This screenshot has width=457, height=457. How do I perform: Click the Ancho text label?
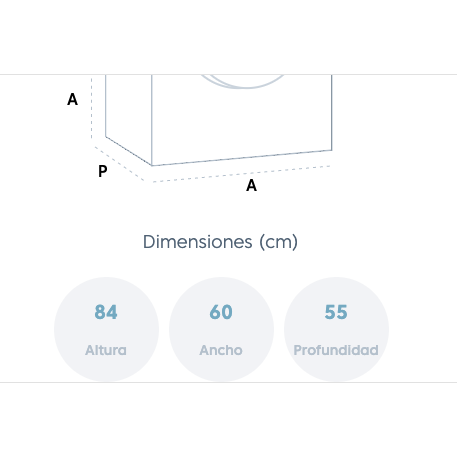(x=221, y=350)
